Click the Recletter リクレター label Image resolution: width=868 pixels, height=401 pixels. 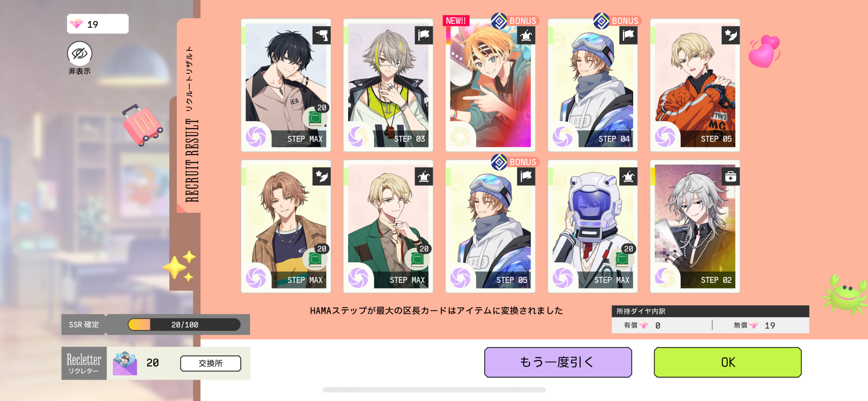(84, 363)
